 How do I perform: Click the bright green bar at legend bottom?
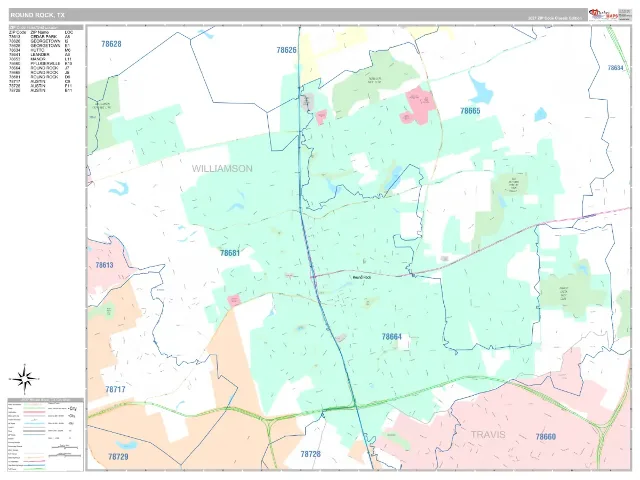point(34,469)
